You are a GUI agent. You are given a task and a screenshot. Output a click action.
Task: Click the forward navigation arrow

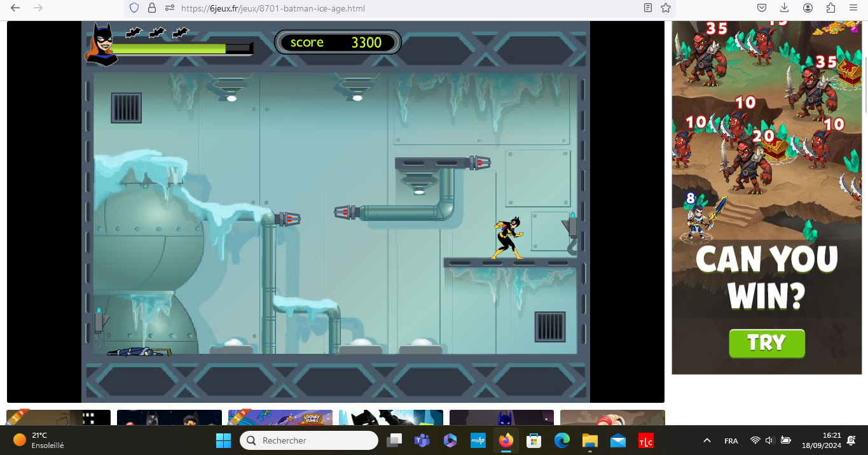point(38,8)
